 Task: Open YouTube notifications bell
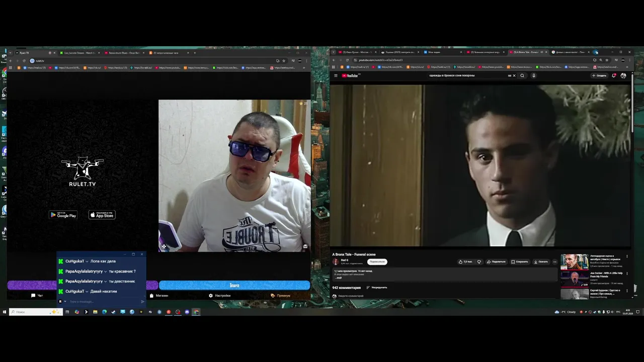click(x=614, y=75)
